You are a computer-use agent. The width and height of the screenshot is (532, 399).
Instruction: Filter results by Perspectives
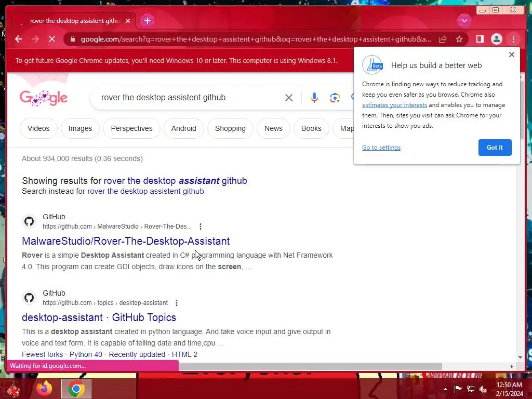click(131, 128)
